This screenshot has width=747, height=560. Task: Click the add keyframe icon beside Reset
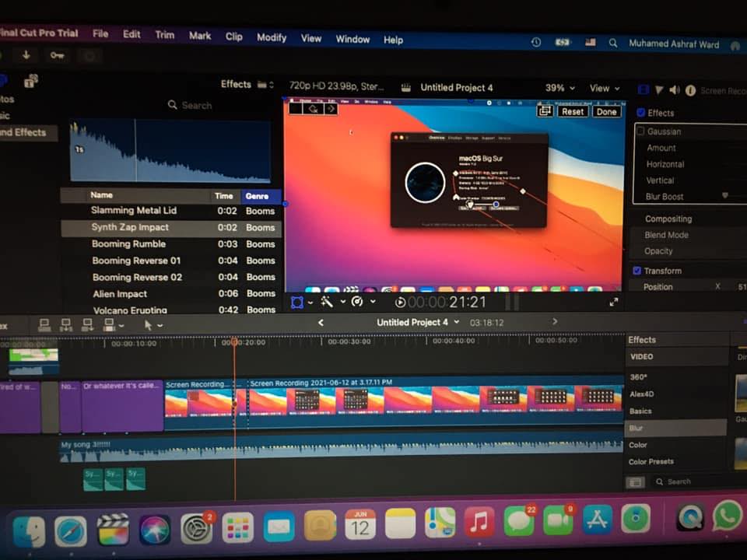coord(545,111)
